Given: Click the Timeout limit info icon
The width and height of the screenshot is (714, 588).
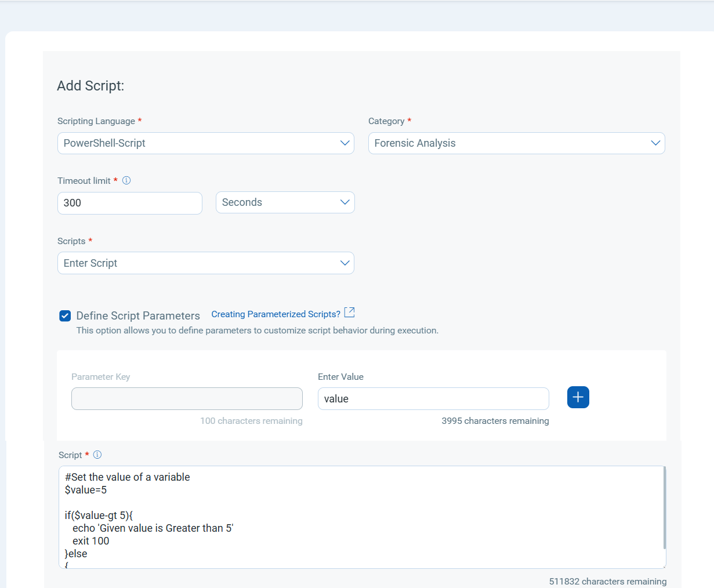Looking at the screenshot, I should [126, 180].
